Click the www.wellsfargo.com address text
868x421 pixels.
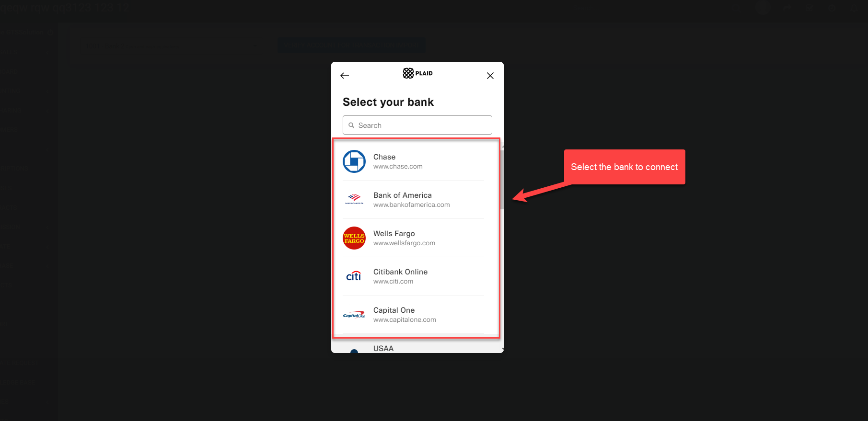(405, 243)
